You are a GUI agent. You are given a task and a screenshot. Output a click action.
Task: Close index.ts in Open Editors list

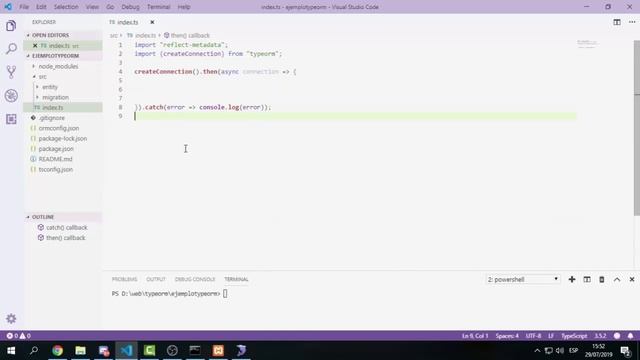click(35, 46)
